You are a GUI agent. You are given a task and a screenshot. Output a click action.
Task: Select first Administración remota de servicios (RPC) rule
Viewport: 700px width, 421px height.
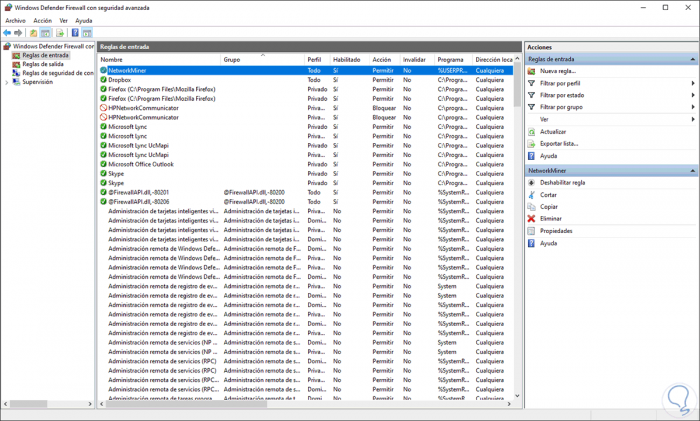click(x=305, y=361)
